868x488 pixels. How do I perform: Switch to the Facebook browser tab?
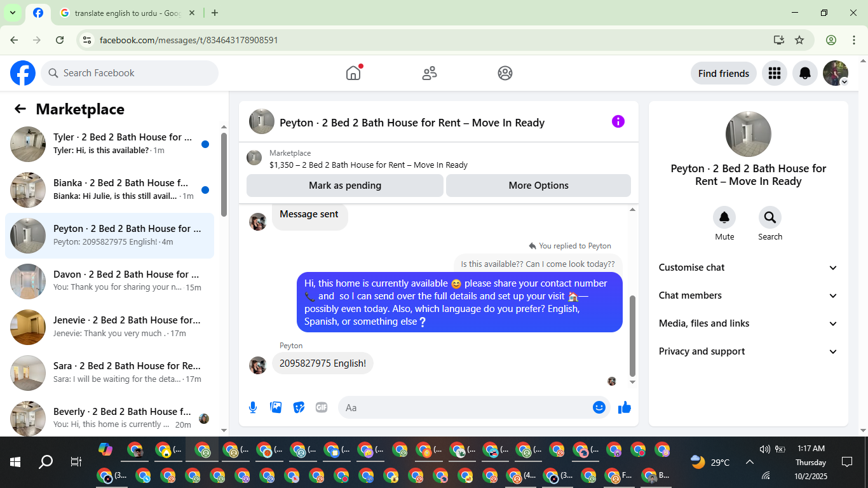(x=38, y=13)
